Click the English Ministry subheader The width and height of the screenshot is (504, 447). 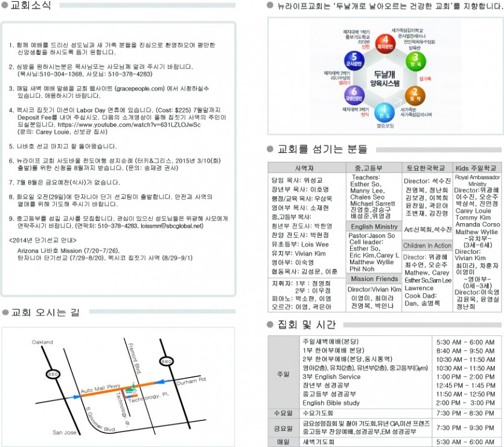[x=374, y=226]
